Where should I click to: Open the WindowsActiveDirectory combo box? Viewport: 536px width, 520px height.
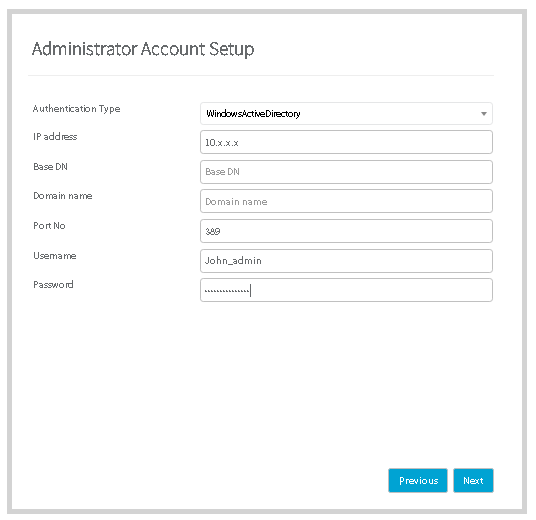[x=346, y=114]
